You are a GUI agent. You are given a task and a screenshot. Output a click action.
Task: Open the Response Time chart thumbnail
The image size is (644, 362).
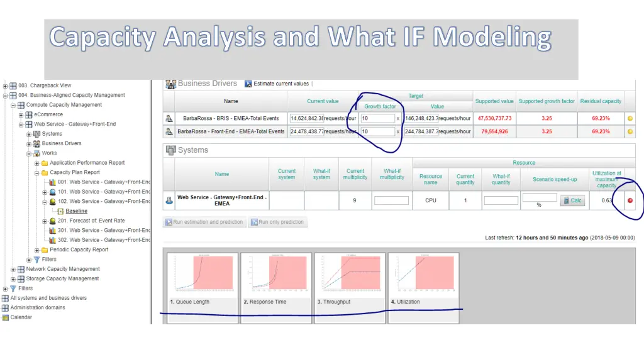pos(276,288)
